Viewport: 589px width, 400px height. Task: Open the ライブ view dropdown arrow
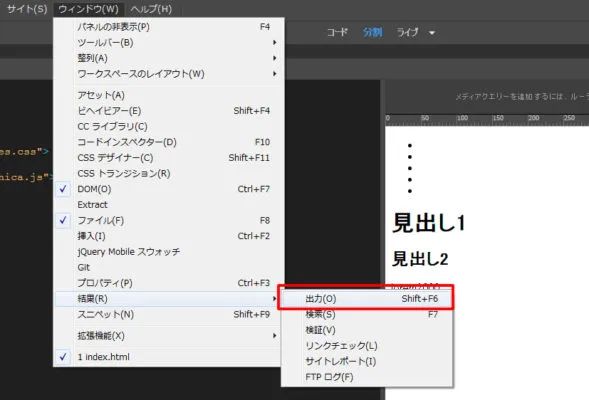(432, 33)
